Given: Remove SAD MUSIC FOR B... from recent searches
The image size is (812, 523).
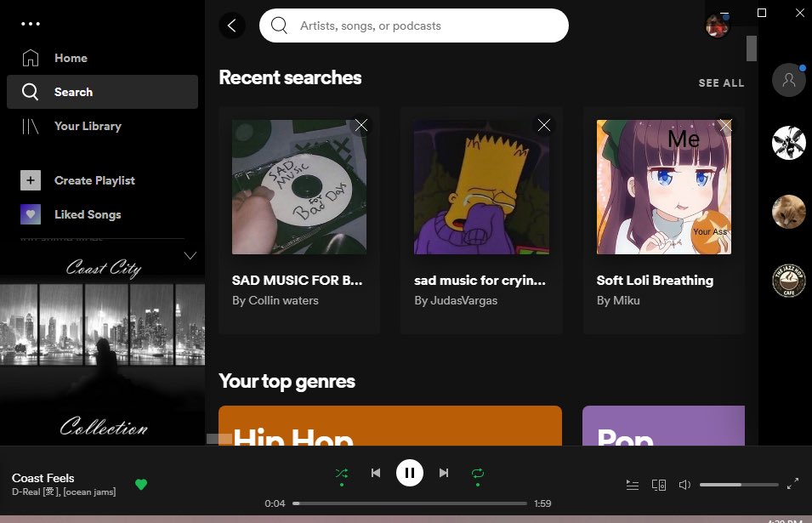Looking at the screenshot, I should pos(361,125).
